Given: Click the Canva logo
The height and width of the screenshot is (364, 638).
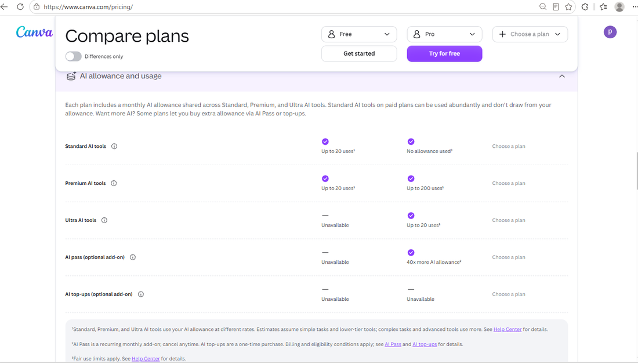Looking at the screenshot, I should (x=34, y=32).
